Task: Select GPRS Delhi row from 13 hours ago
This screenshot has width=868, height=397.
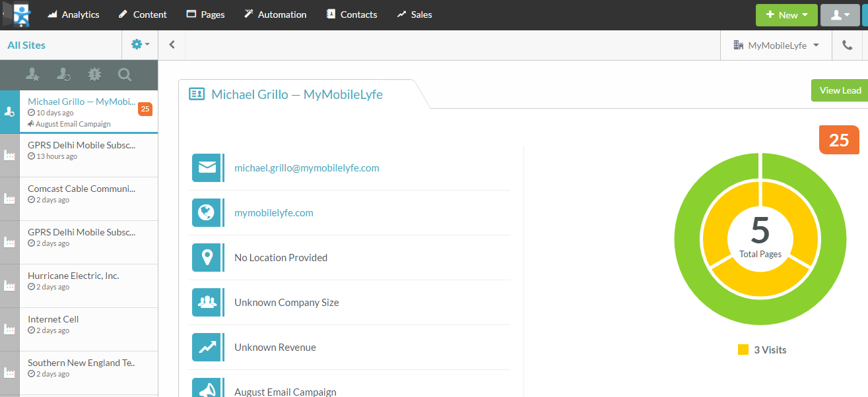Action: pyautogui.click(x=88, y=156)
